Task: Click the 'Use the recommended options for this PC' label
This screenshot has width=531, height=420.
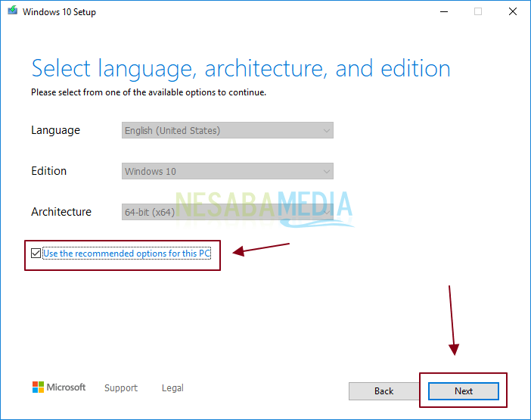Action: [126, 254]
